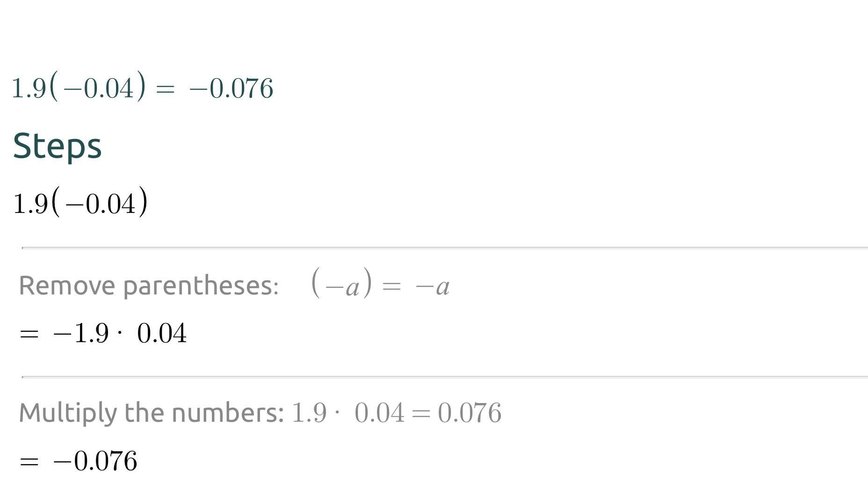Click the word parentheses in the step label

[x=201, y=286]
